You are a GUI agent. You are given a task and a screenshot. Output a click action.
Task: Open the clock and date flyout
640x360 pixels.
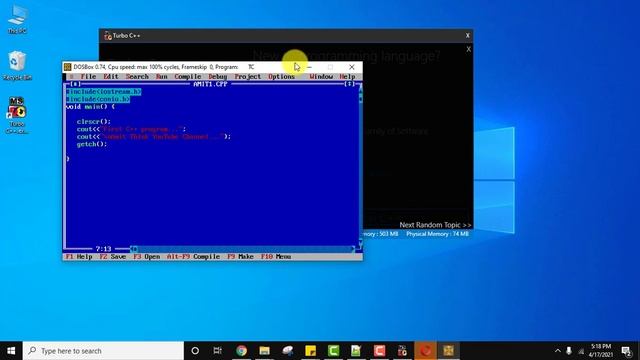(x=600, y=351)
